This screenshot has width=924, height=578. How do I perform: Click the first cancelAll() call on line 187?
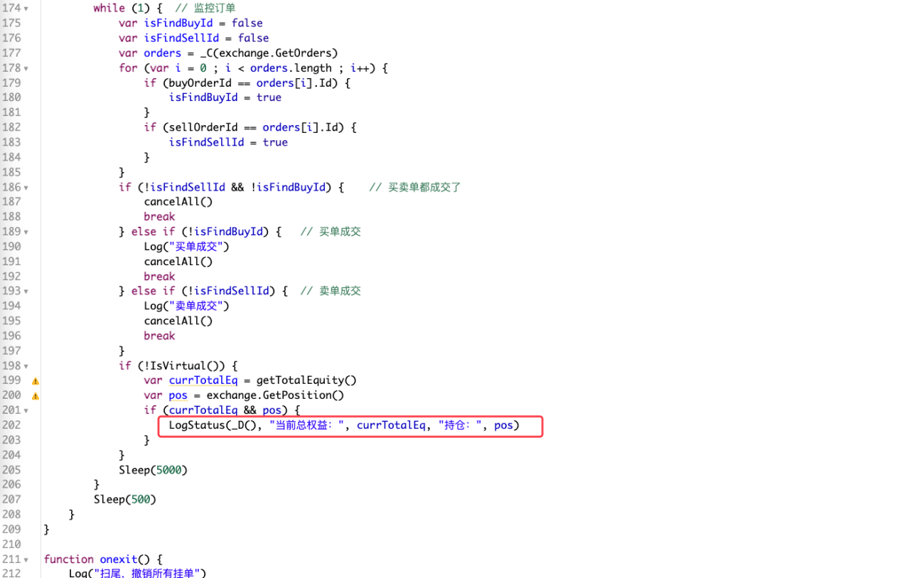tap(178, 201)
